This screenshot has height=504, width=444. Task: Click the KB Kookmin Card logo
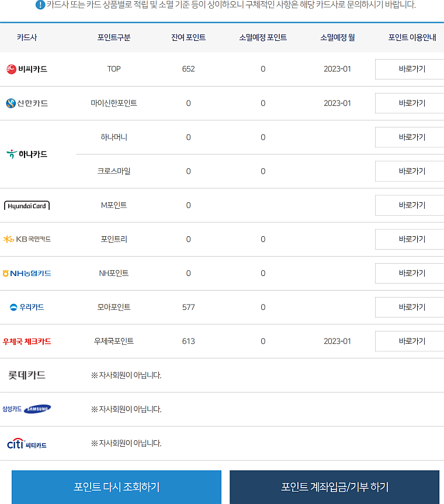tap(27, 239)
